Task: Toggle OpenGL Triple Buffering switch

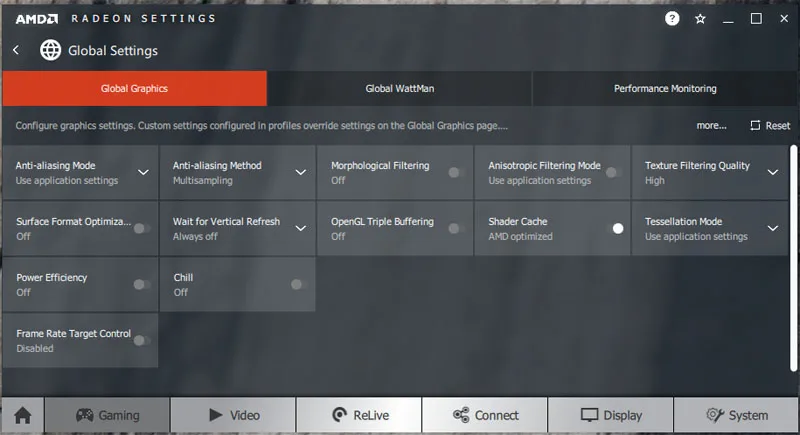Action: tap(456, 228)
